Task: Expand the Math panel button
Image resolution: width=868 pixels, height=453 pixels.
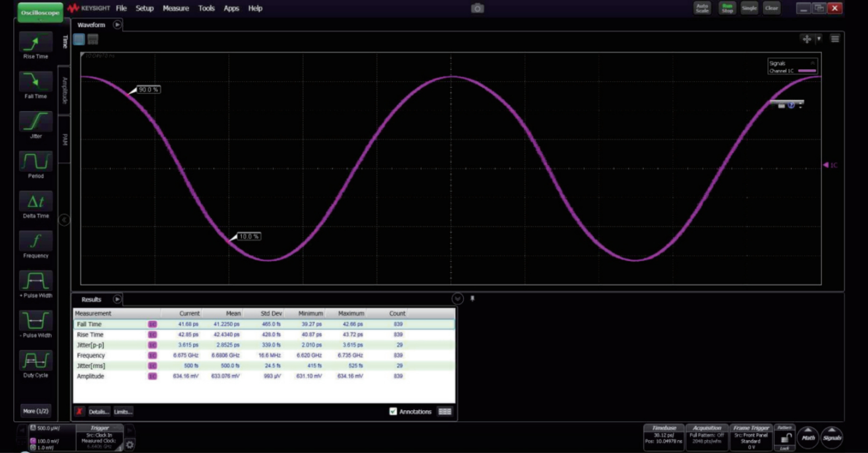Action: (808, 437)
